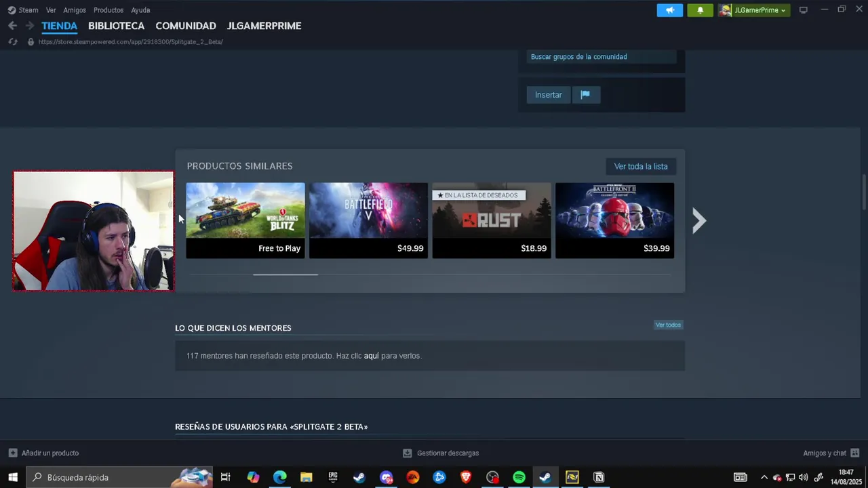Open Spotify from the taskbar
Screen dimensions: 868x488
point(519,477)
